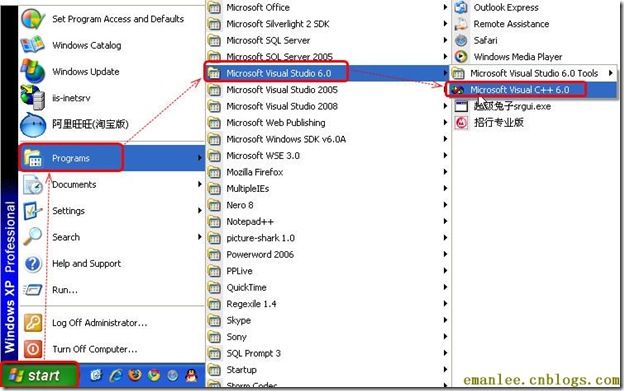The width and height of the screenshot is (624, 391).
Task: Click the red 招行专业版 icon
Action: point(461,123)
